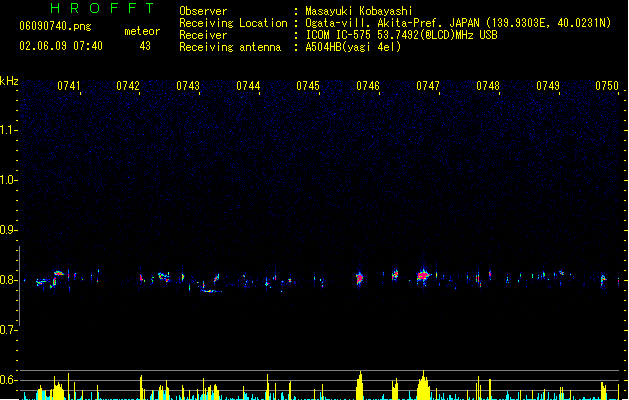Click the 0741 time marker
629x400 pixels.
click(69, 86)
